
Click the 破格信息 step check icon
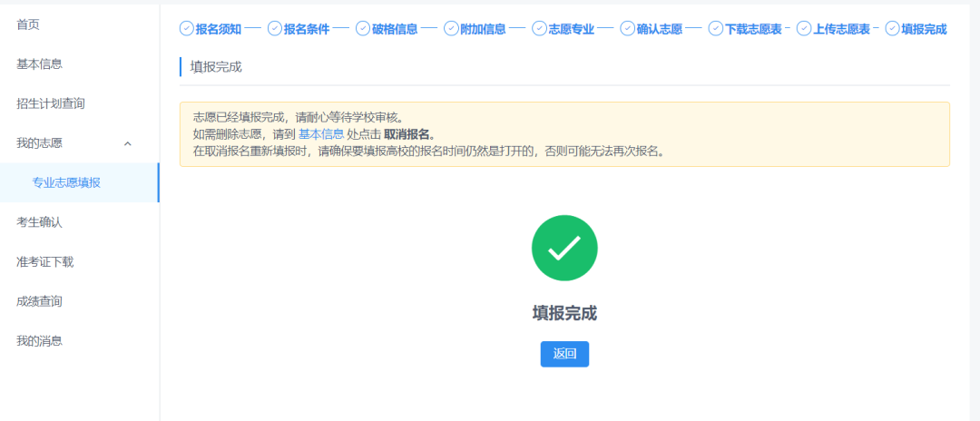click(362, 29)
